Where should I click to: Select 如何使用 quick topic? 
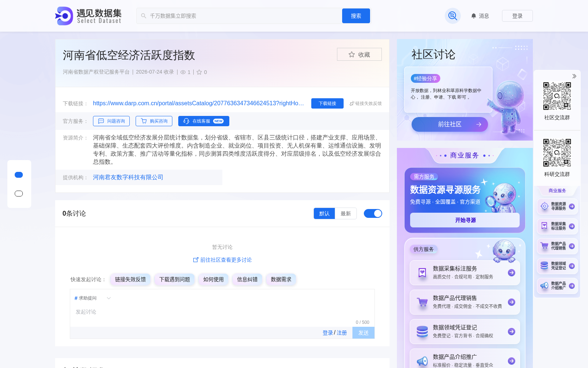[214, 279]
